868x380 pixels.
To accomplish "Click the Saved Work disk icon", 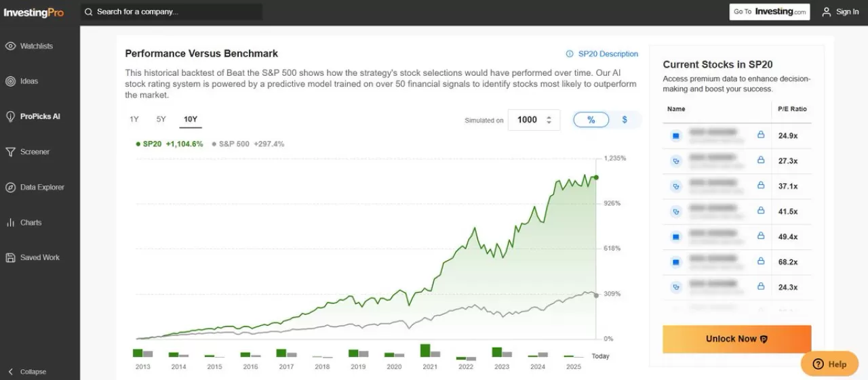I will [x=10, y=257].
